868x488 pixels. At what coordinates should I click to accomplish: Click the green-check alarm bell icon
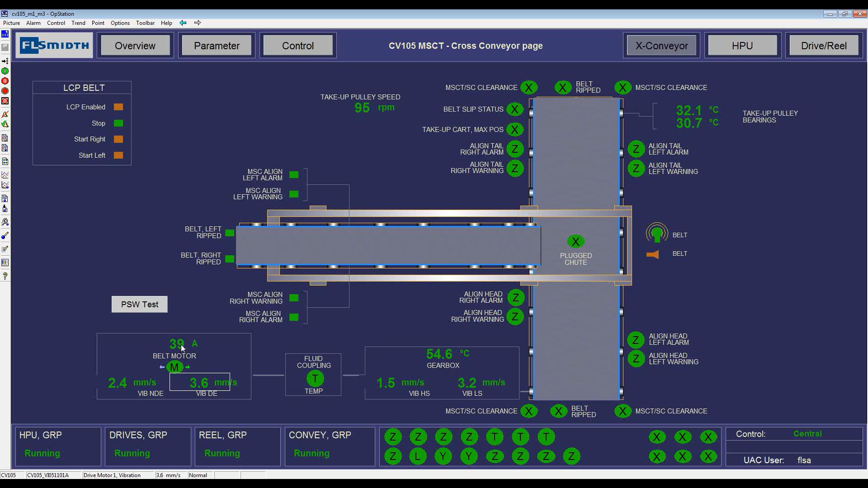(x=5, y=124)
